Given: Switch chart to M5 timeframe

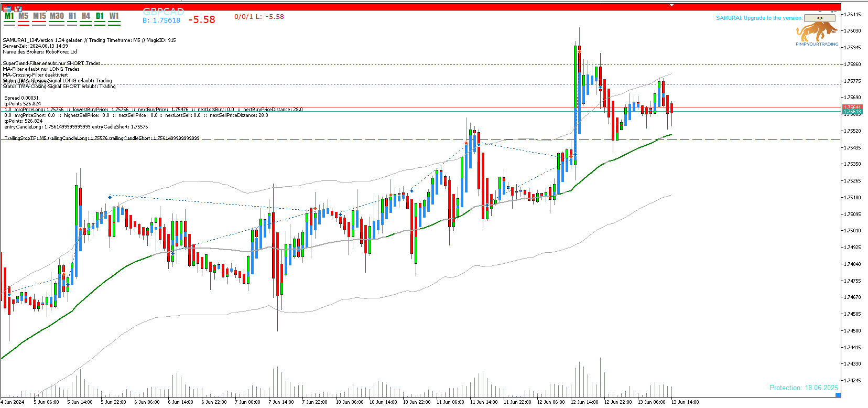Looking at the screenshot, I should [x=24, y=16].
